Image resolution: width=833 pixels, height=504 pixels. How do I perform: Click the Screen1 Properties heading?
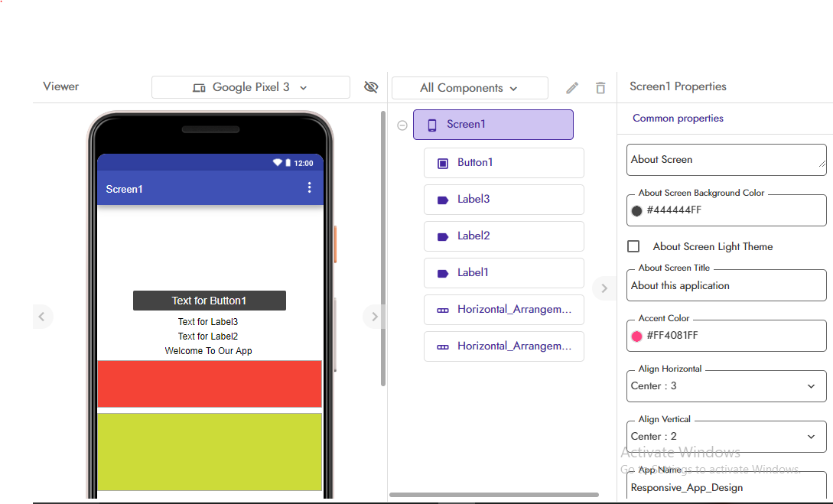click(x=678, y=86)
